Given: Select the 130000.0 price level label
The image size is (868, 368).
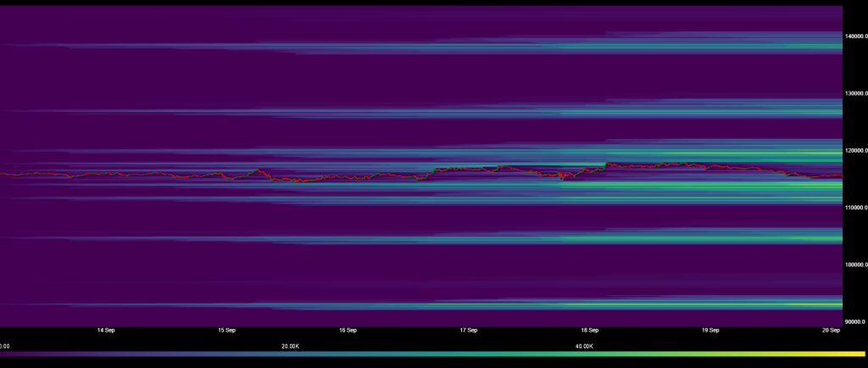Looking at the screenshot, I should (x=855, y=93).
